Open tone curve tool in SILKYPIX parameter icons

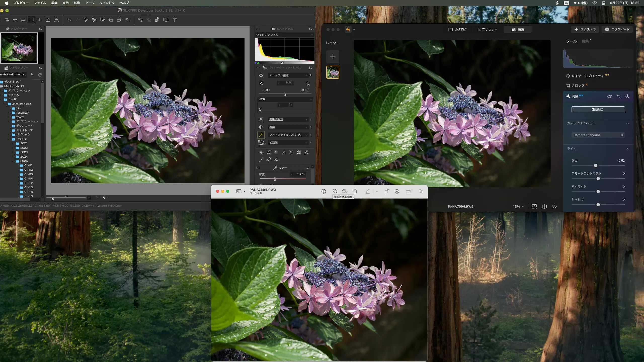[269, 152]
